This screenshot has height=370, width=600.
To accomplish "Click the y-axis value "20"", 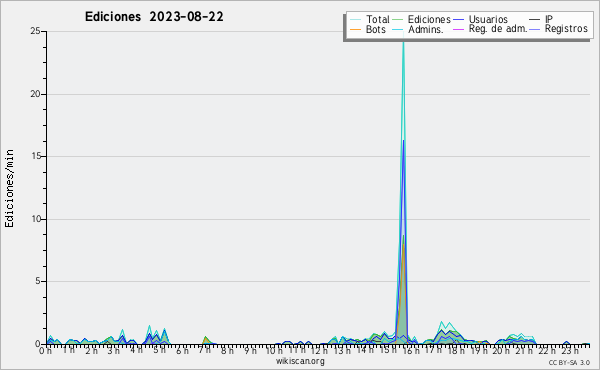I will coord(35,94).
